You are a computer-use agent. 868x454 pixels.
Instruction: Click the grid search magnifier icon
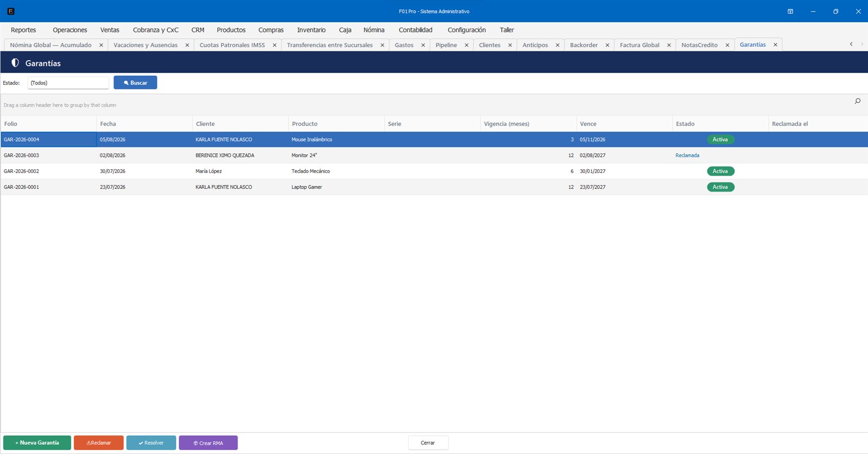[x=858, y=101]
